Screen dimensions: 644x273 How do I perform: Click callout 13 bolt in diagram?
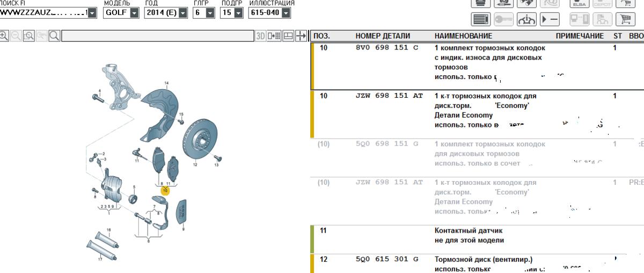pos(216,166)
